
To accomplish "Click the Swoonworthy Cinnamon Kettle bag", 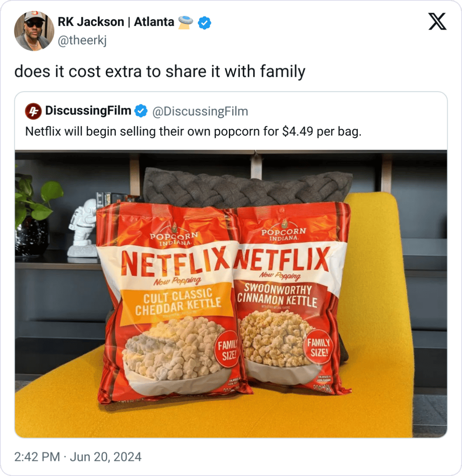I will (291, 298).
